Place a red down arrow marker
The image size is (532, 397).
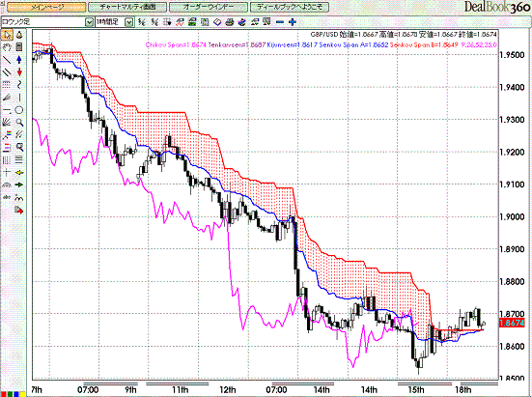pos(19,72)
